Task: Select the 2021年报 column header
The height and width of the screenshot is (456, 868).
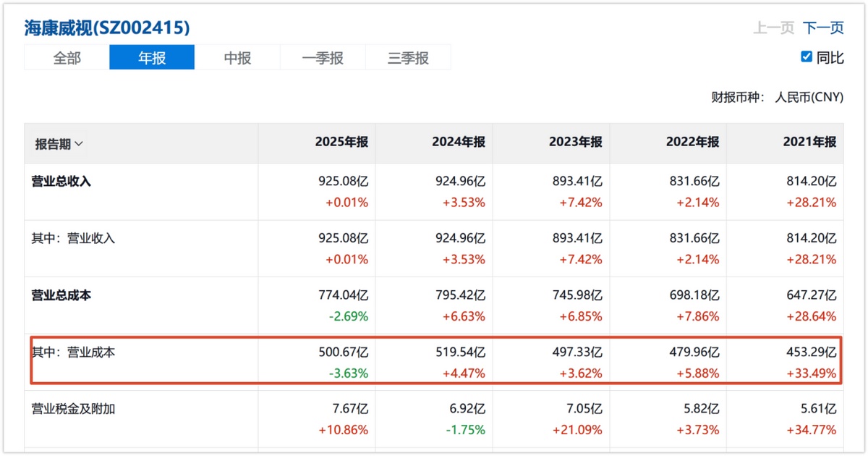Action: 809,142
